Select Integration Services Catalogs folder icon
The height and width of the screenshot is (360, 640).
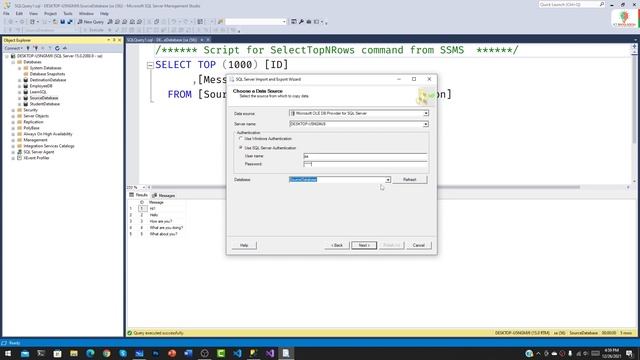19,146
